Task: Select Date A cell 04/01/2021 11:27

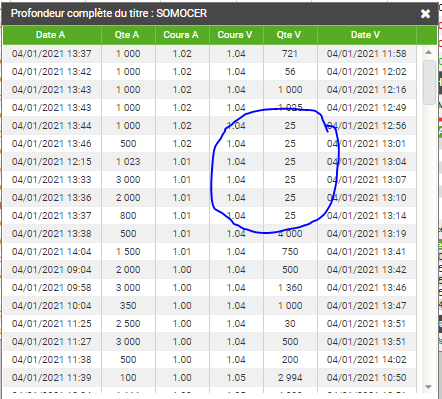Action: click(52, 342)
